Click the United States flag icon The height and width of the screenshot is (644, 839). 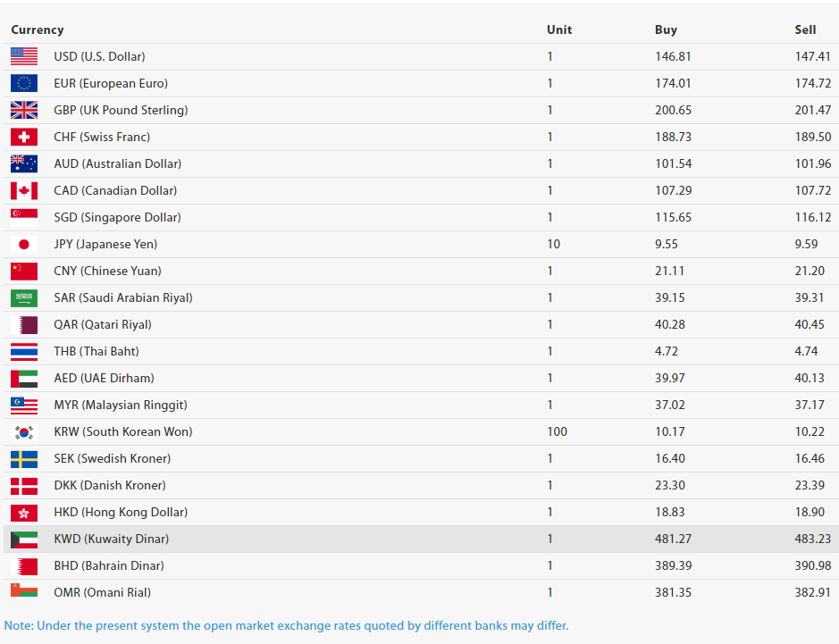point(24,56)
